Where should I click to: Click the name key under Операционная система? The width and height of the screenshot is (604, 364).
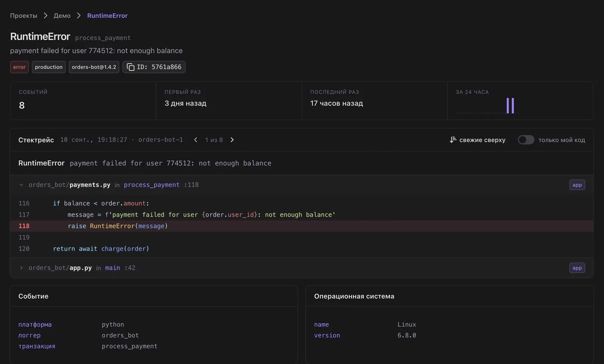[322, 324]
